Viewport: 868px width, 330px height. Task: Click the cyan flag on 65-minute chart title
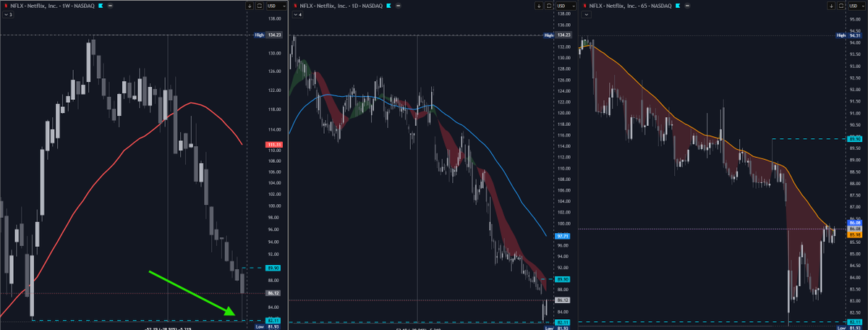click(677, 6)
